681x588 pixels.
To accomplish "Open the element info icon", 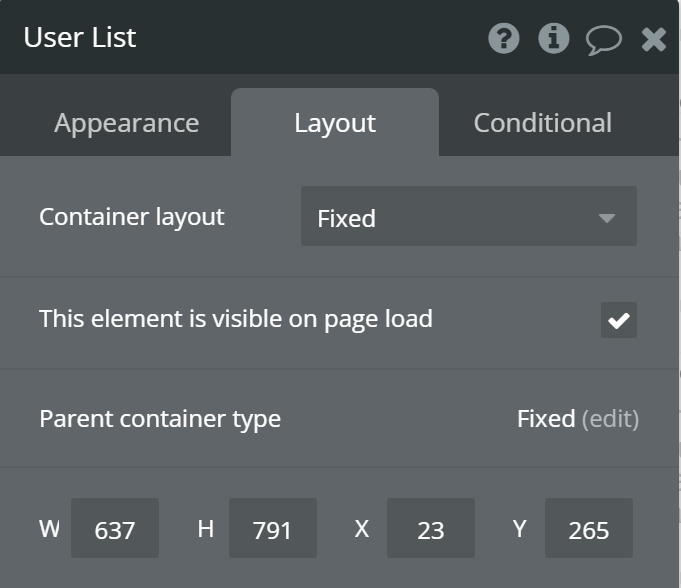I will click(554, 39).
